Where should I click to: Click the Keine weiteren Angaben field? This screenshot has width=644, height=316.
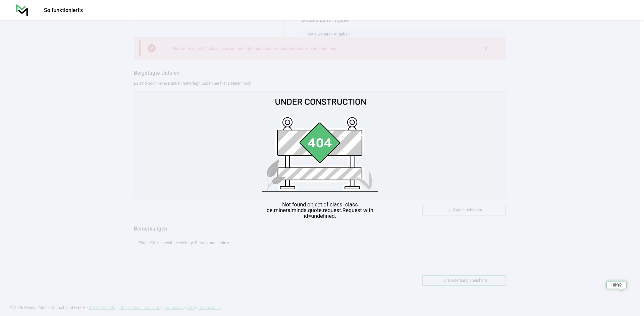click(x=404, y=34)
